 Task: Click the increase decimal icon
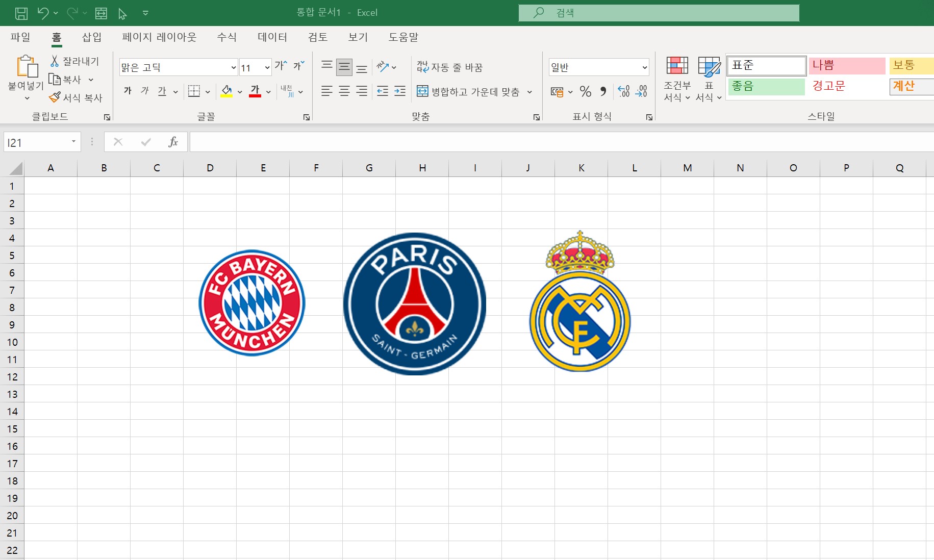click(623, 91)
